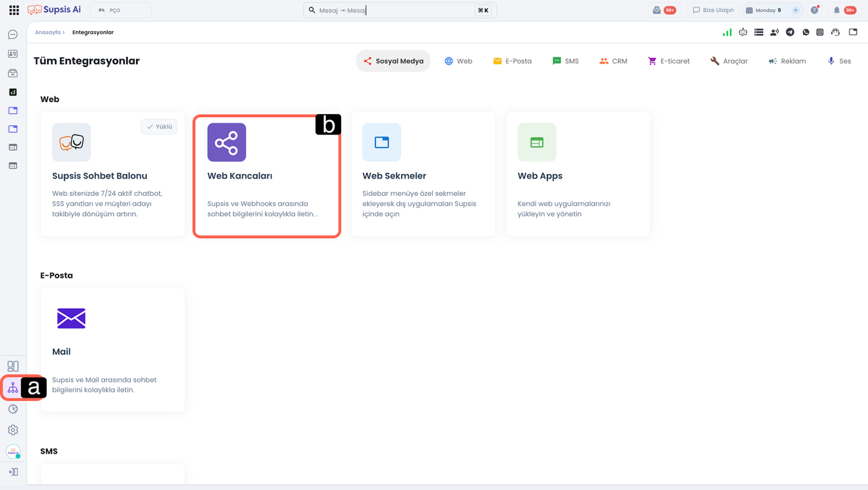This screenshot has width=868, height=490.
Task: Open the Integrations icon in the sidebar
Action: coord(13,388)
